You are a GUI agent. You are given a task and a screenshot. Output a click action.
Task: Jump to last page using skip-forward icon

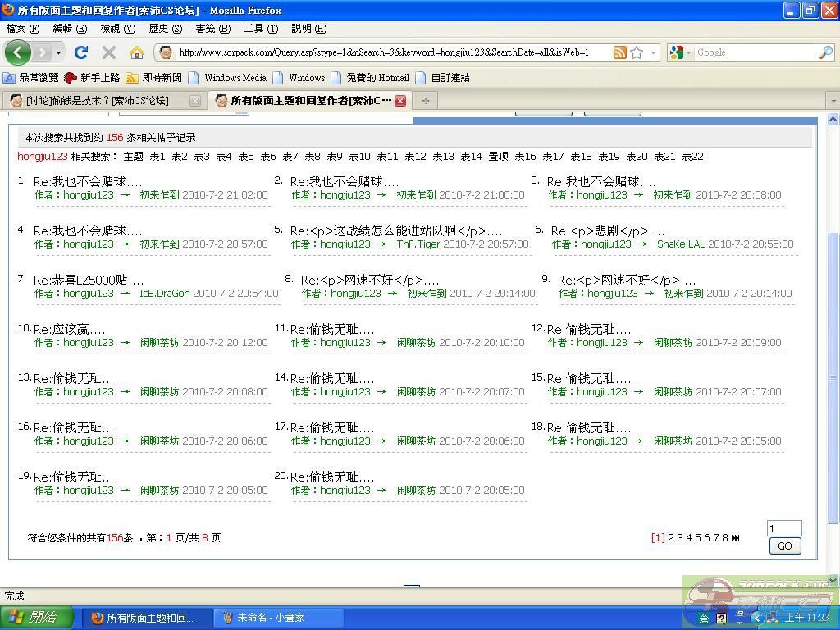point(736,538)
